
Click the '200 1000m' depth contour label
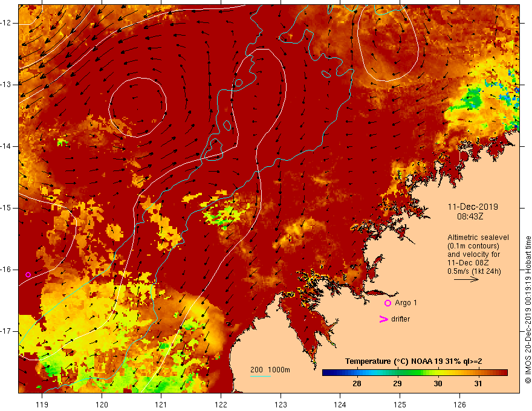(270, 370)
